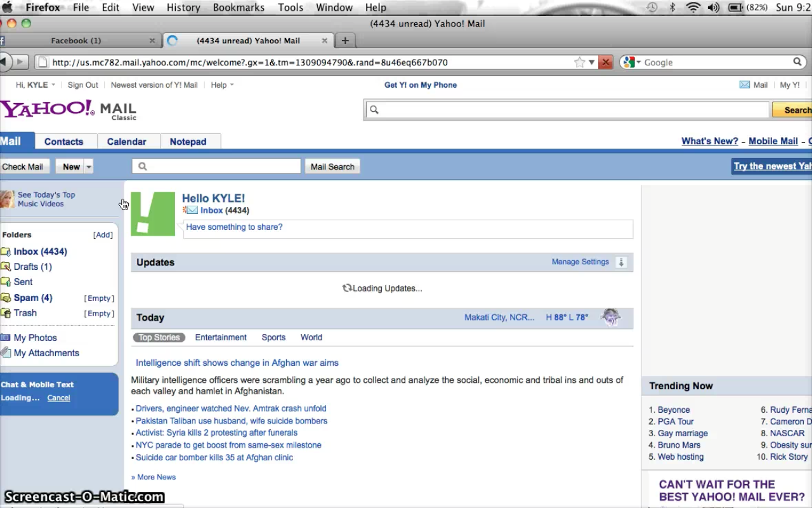Click the Wi-Fi icon in menu bar
Viewport: 812px width, 508px height.
[x=693, y=8]
